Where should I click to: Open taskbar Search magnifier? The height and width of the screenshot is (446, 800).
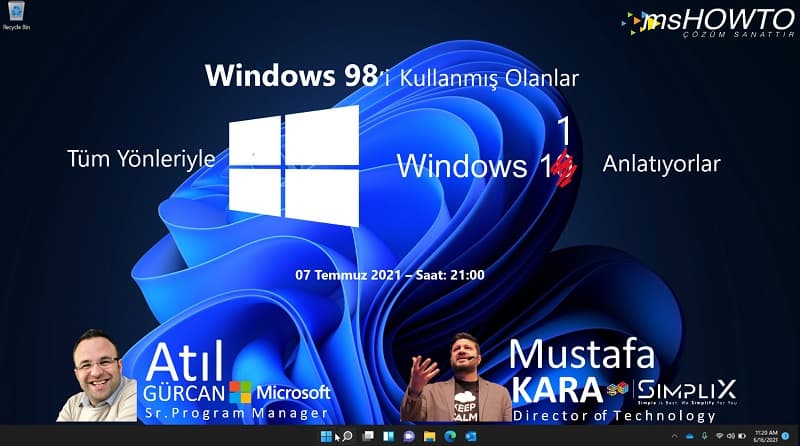coord(347,436)
